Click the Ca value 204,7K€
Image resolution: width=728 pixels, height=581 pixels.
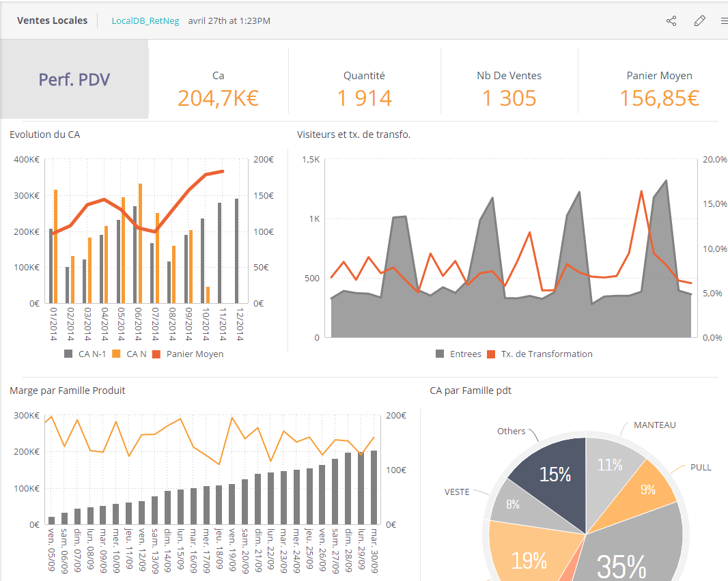point(218,98)
